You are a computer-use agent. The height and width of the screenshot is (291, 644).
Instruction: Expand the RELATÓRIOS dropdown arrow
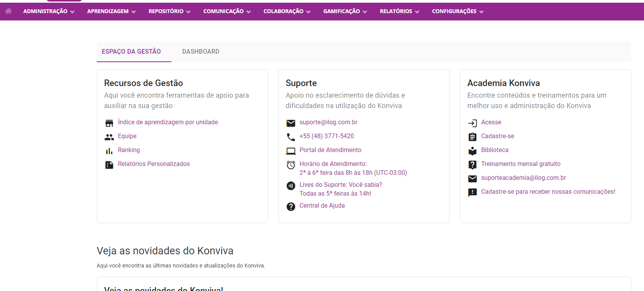click(x=417, y=12)
